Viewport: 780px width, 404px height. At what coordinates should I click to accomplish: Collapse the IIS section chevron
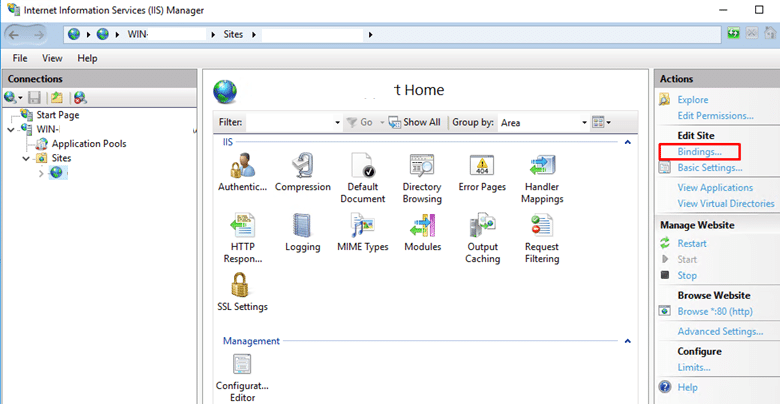tap(628, 142)
